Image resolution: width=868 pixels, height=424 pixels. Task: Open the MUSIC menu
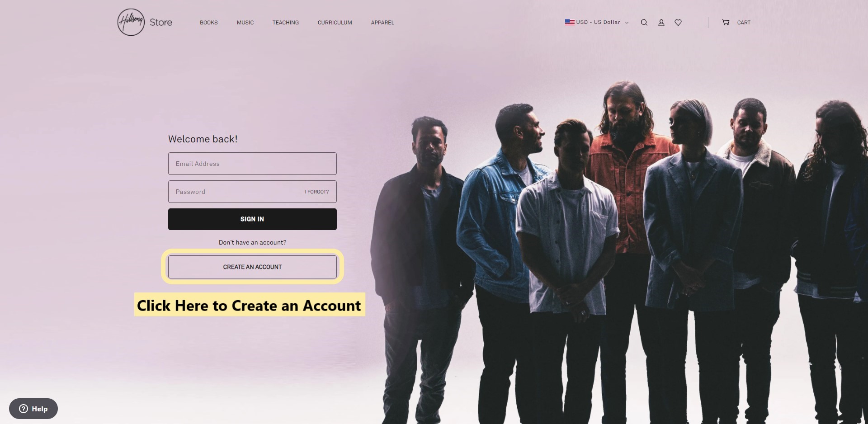pos(245,23)
